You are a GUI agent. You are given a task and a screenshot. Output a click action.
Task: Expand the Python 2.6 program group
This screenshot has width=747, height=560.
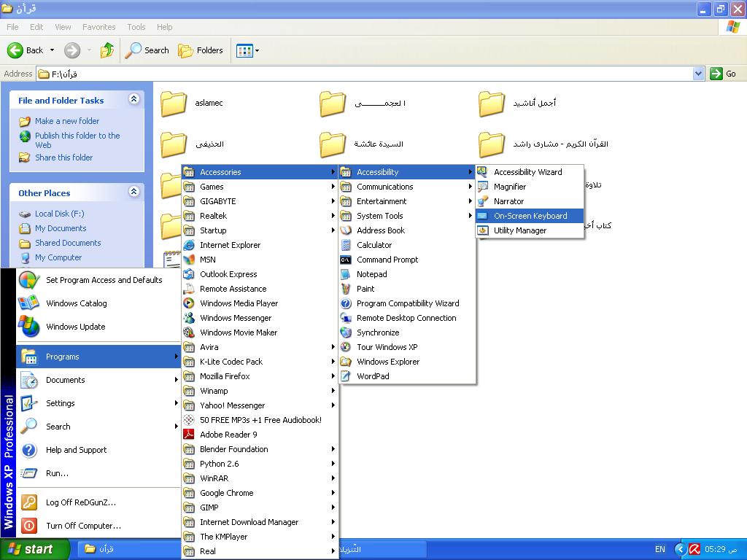pyautogui.click(x=260, y=464)
